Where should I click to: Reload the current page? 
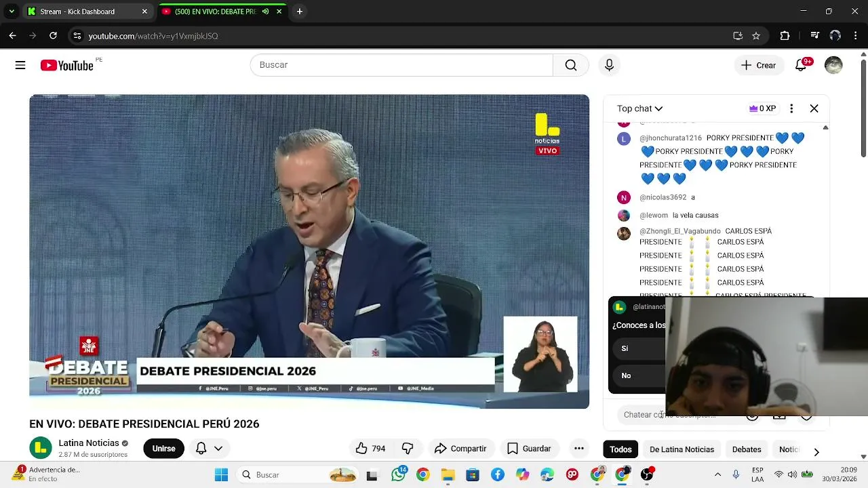(53, 36)
